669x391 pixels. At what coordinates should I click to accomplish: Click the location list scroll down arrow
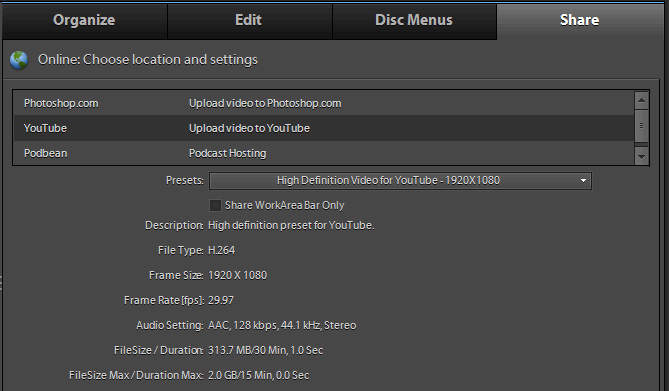[641, 156]
